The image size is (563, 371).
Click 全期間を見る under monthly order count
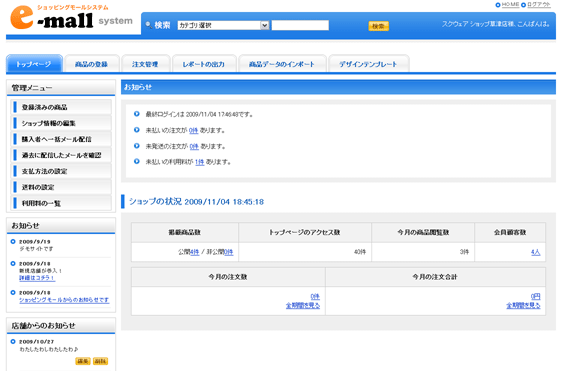(x=303, y=305)
